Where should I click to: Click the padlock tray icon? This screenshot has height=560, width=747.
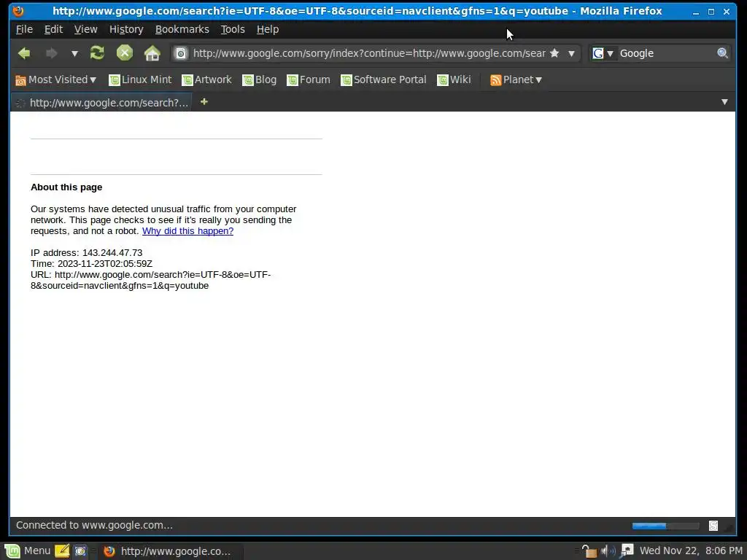point(589,551)
